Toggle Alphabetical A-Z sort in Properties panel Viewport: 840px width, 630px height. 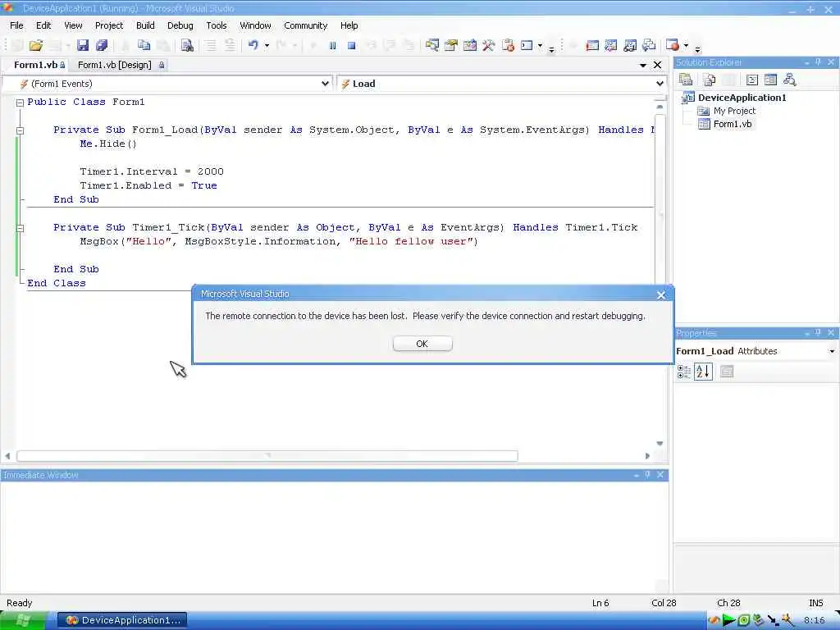coord(703,372)
